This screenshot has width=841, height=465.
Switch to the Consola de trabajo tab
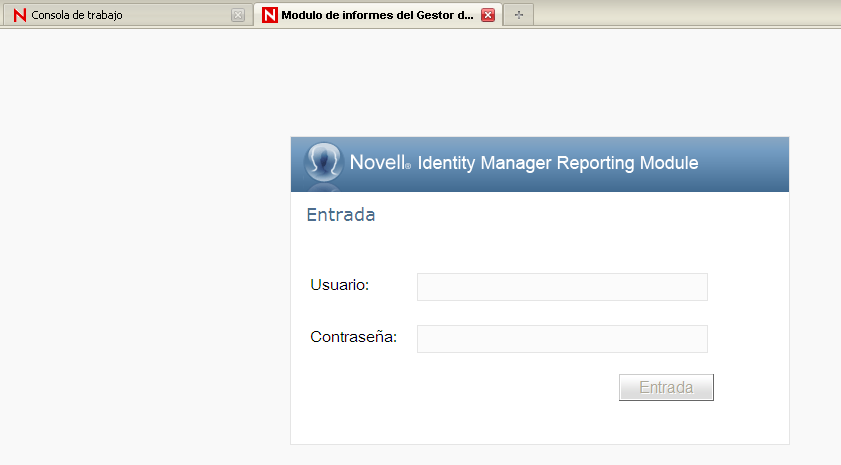126,14
